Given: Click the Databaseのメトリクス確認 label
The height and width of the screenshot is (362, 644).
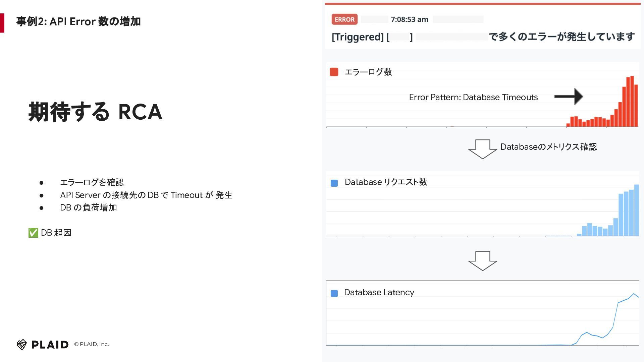Looking at the screenshot, I should 549,147.
